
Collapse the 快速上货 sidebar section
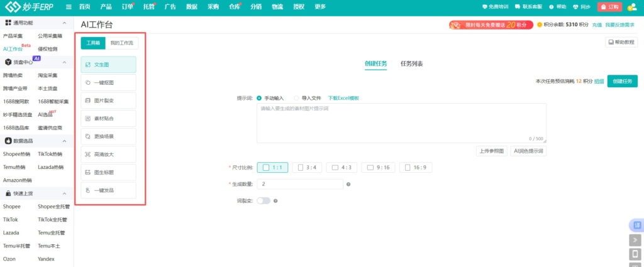tap(65, 193)
